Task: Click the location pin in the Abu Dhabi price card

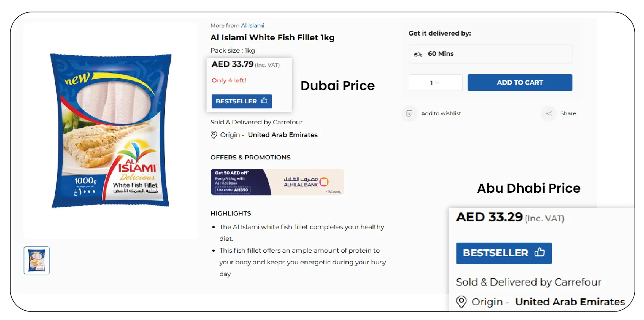Action: 461,302
